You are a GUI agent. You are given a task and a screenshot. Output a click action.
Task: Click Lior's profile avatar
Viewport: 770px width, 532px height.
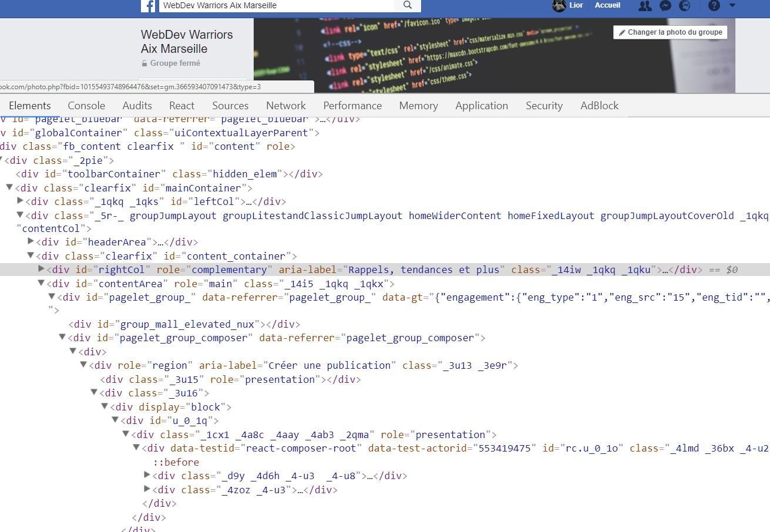pos(559,5)
